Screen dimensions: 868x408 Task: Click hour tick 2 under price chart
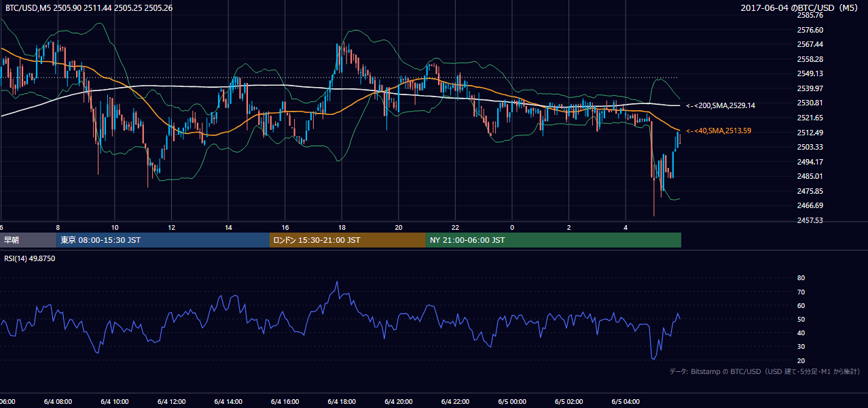pyautogui.click(x=568, y=227)
